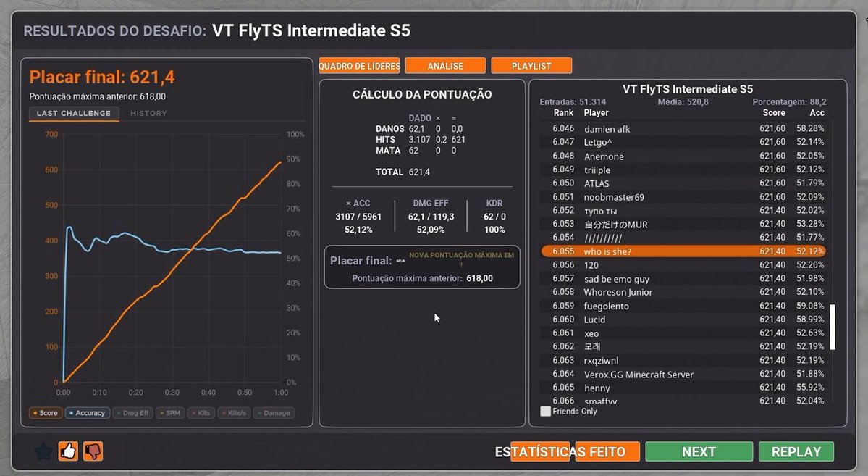Click the 'Entradas: 51.314' stat
The image size is (868, 476).
click(x=573, y=102)
